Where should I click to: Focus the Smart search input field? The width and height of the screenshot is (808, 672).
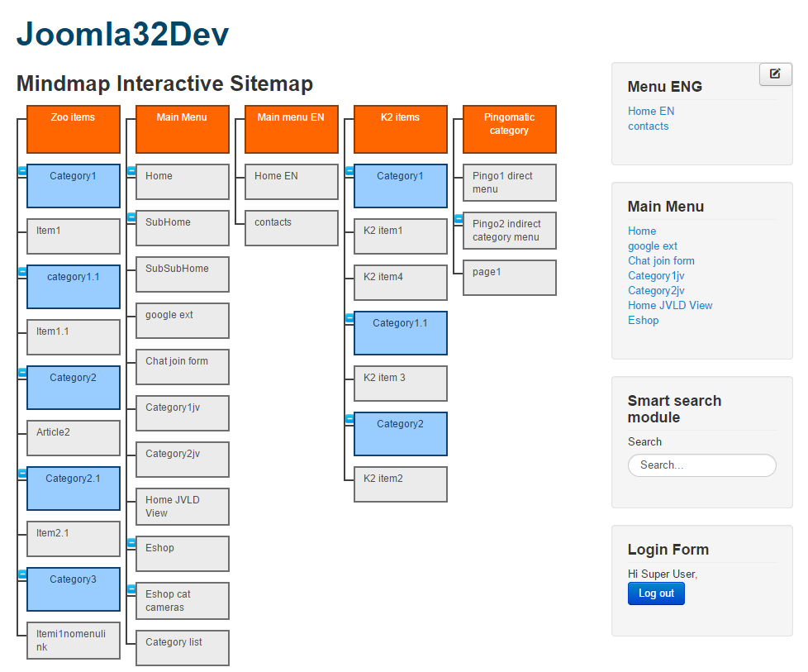tap(702, 465)
